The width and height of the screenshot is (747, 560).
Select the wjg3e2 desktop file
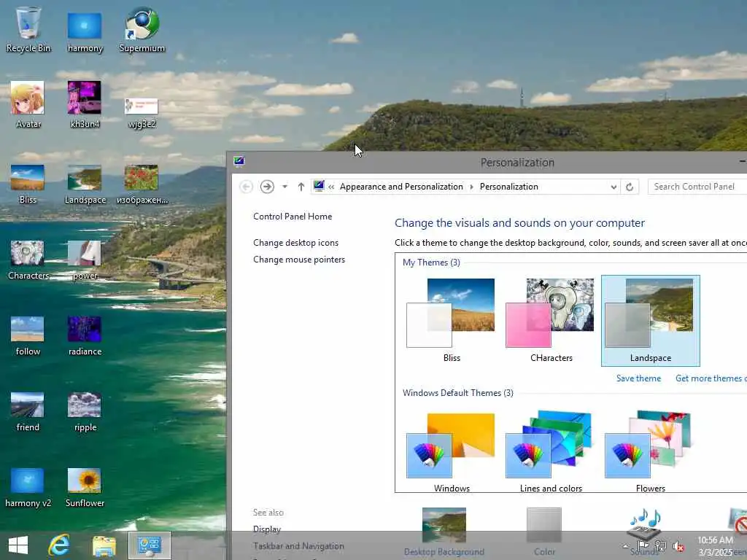click(142, 112)
